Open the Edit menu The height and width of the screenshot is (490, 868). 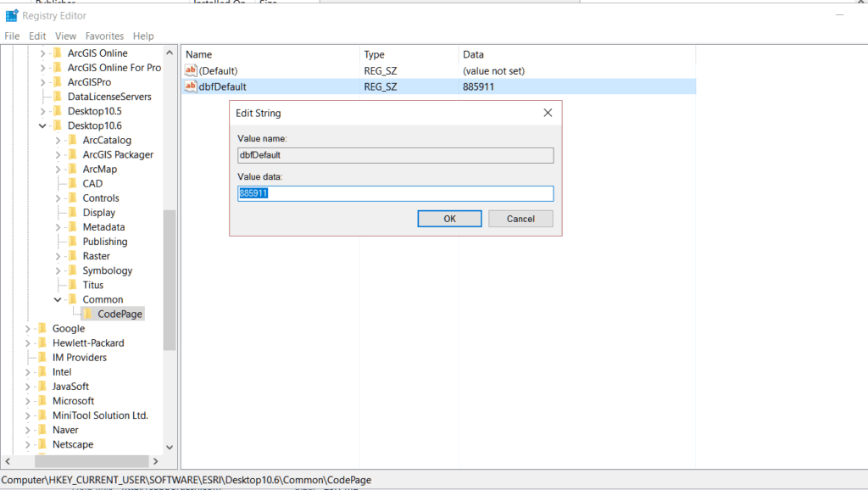click(x=36, y=36)
